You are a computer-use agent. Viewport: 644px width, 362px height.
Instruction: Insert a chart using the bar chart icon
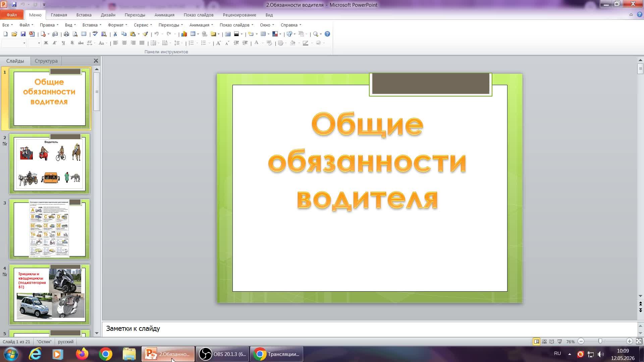click(184, 34)
